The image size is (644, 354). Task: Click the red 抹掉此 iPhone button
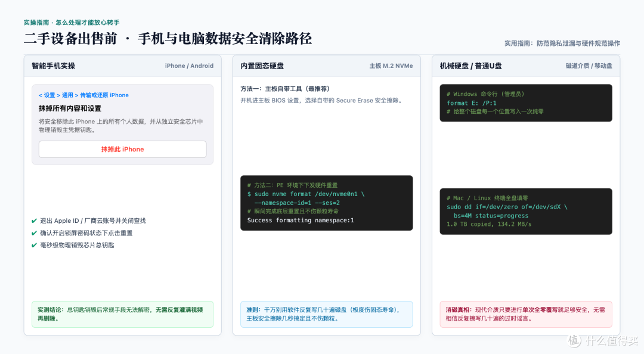click(x=122, y=149)
